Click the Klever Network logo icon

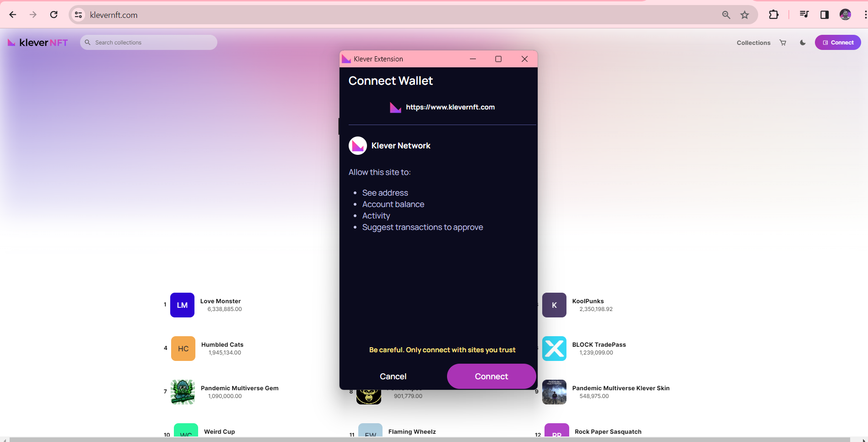point(358,146)
